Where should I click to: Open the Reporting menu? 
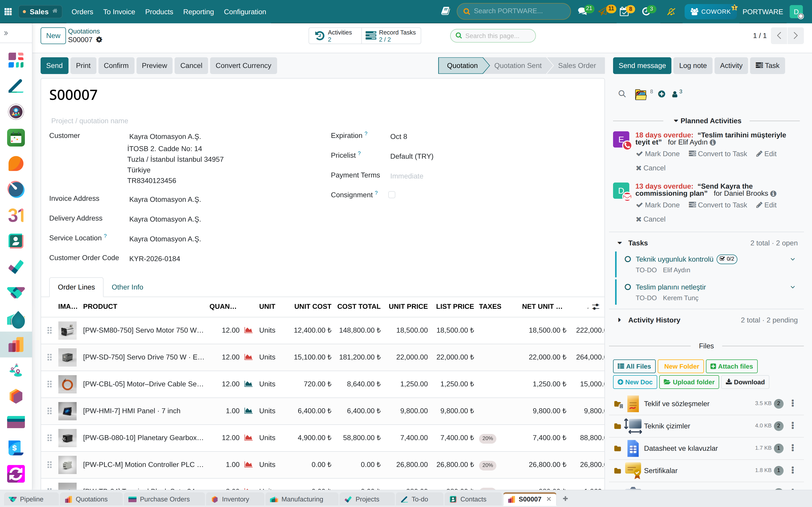[x=198, y=12]
